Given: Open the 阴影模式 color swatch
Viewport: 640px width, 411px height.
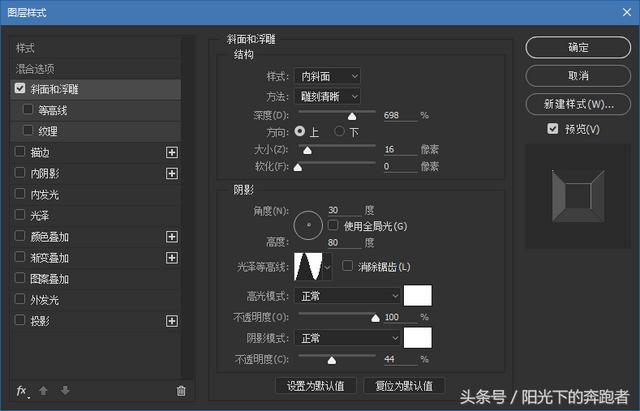Looking at the screenshot, I should tap(418, 338).
